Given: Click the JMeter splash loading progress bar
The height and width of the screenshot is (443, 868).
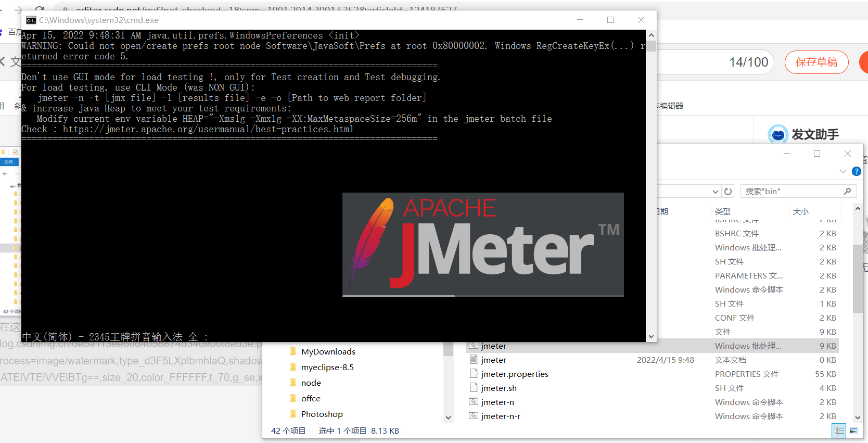Looking at the screenshot, I should pyautogui.click(x=483, y=296).
